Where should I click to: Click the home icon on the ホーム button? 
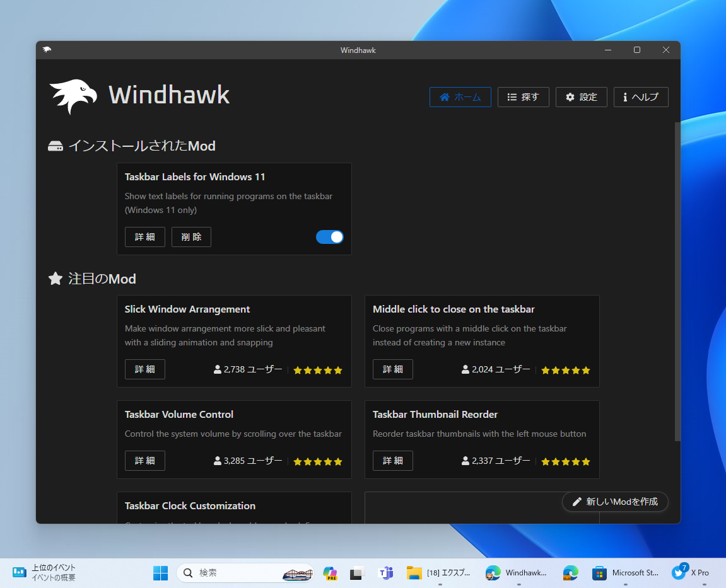[445, 96]
